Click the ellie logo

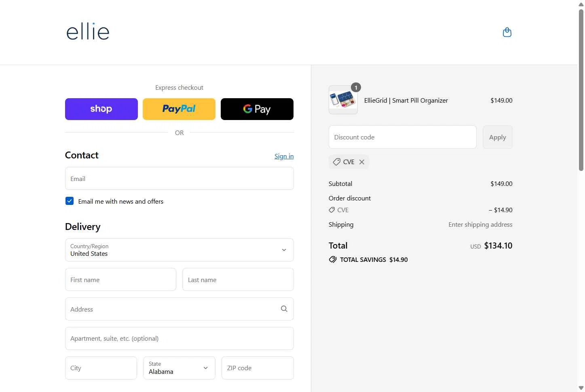[x=88, y=32]
